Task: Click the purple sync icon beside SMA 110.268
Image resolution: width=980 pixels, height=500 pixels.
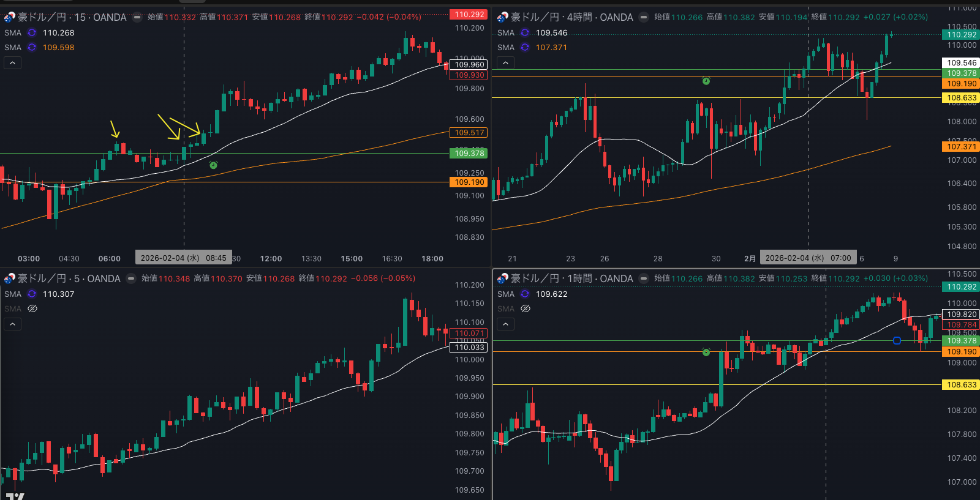Action: (32, 33)
